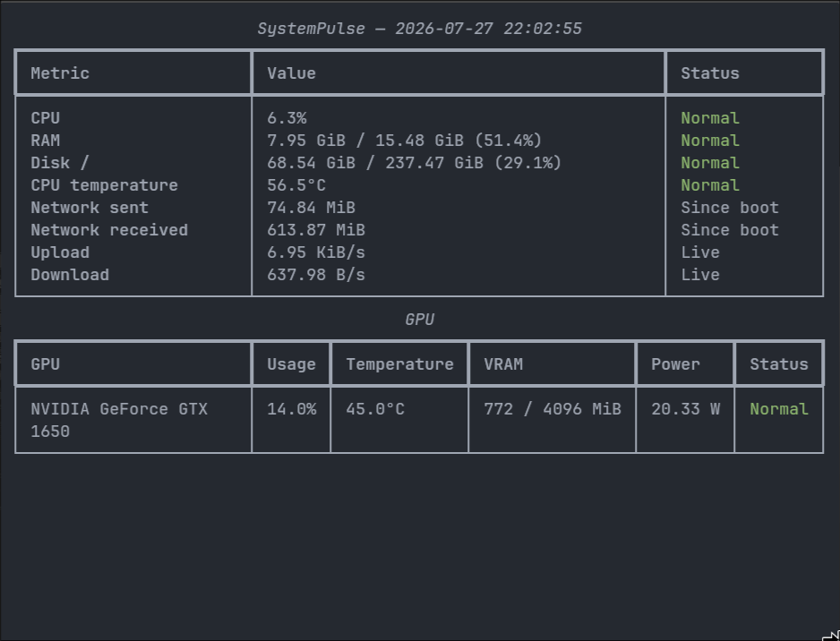Click the Normal status in GPU row
Image resolution: width=840 pixels, height=641 pixels.
click(x=779, y=409)
